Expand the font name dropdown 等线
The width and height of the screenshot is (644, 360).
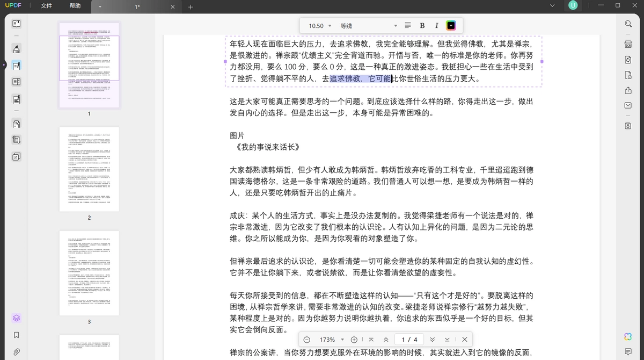[x=369, y=25]
